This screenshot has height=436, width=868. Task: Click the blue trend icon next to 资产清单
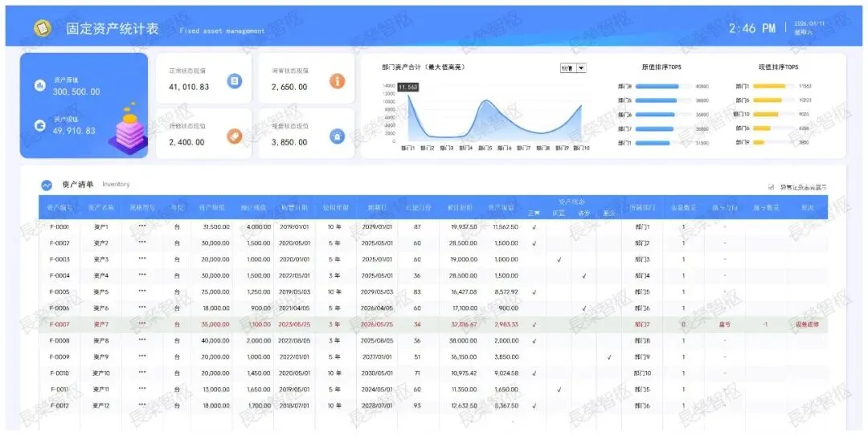coord(47,185)
